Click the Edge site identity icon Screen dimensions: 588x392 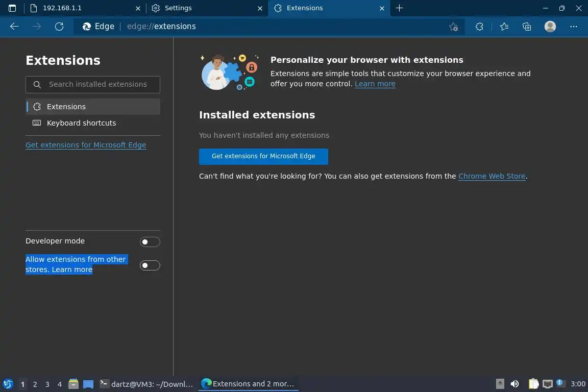pyautogui.click(x=98, y=26)
